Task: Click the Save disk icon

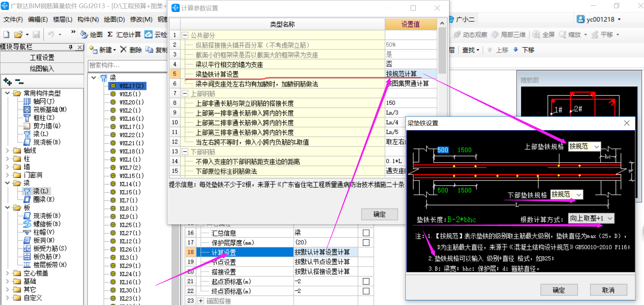Action: (x=36, y=34)
